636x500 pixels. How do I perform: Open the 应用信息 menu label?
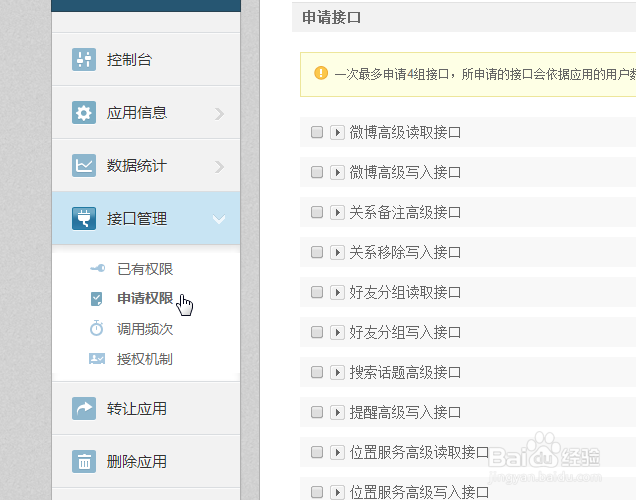(137, 113)
